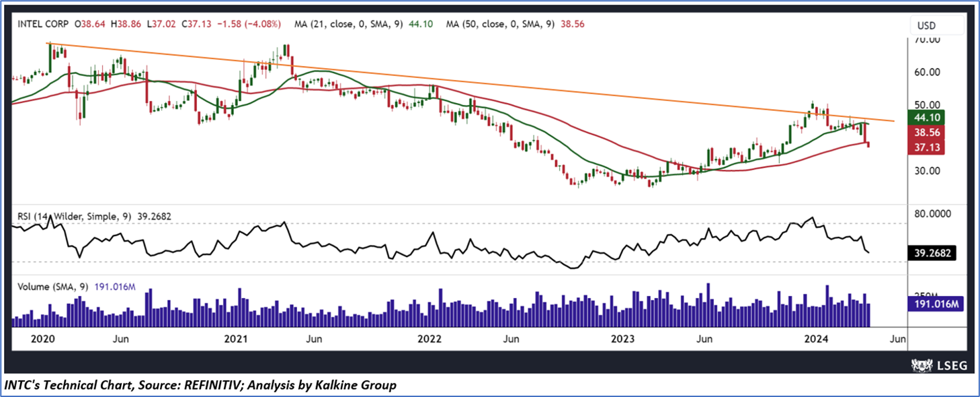The image size is (980, 397).
Task: Click the Volume SMA legend label
Action: (76, 287)
